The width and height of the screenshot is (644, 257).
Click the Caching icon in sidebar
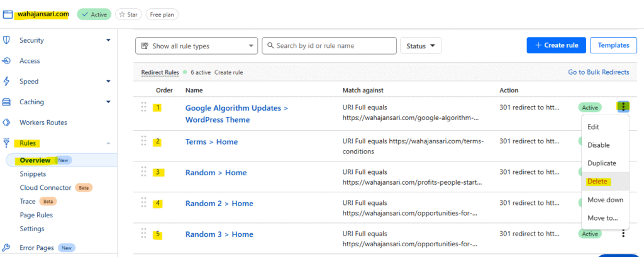tap(7, 102)
